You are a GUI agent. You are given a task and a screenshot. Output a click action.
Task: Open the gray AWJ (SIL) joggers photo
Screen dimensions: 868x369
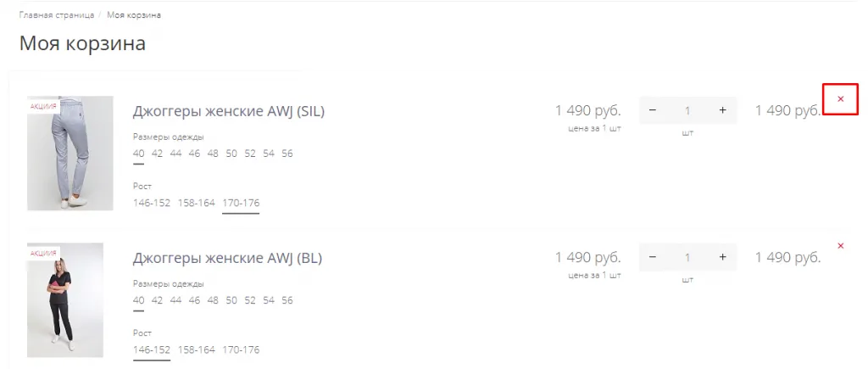tap(70, 153)
